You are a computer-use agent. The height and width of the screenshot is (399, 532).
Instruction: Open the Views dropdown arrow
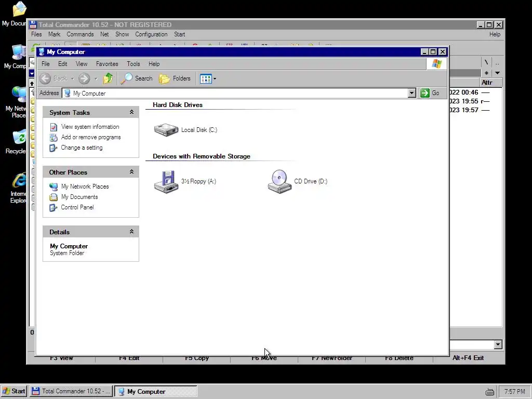pos(215,79)
